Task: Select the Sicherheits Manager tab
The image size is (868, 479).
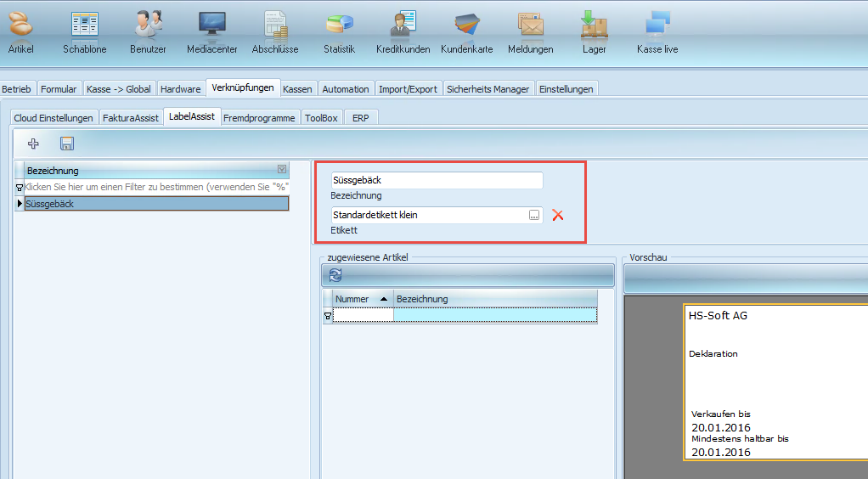Action: [488, 89]
